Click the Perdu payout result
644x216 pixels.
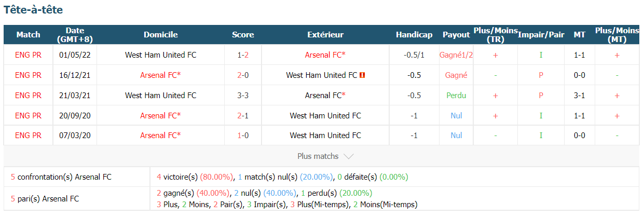point(456,95)
